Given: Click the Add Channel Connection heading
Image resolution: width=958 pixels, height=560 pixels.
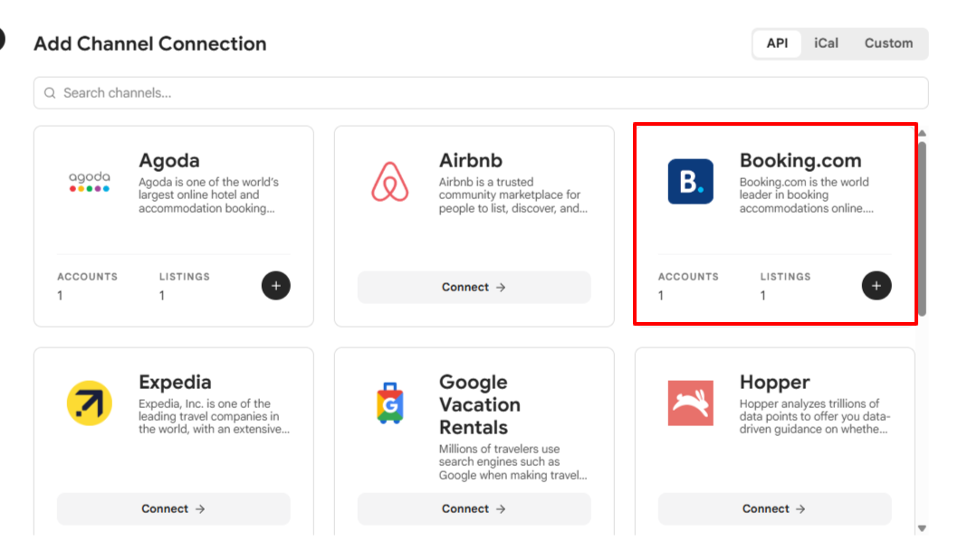Looking at the screenshot, I should 150,43.
